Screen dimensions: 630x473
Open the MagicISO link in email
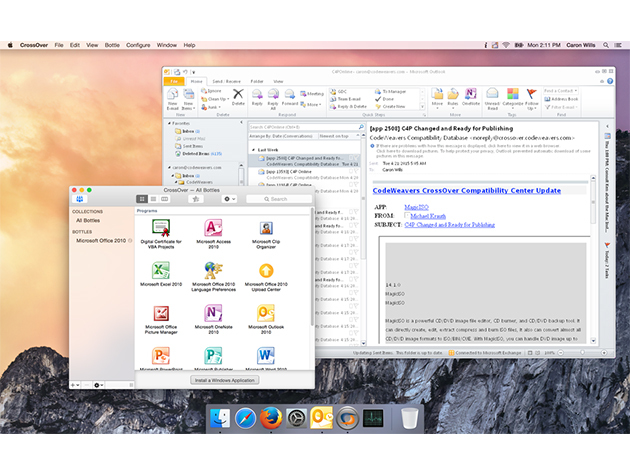pos(417,205)
